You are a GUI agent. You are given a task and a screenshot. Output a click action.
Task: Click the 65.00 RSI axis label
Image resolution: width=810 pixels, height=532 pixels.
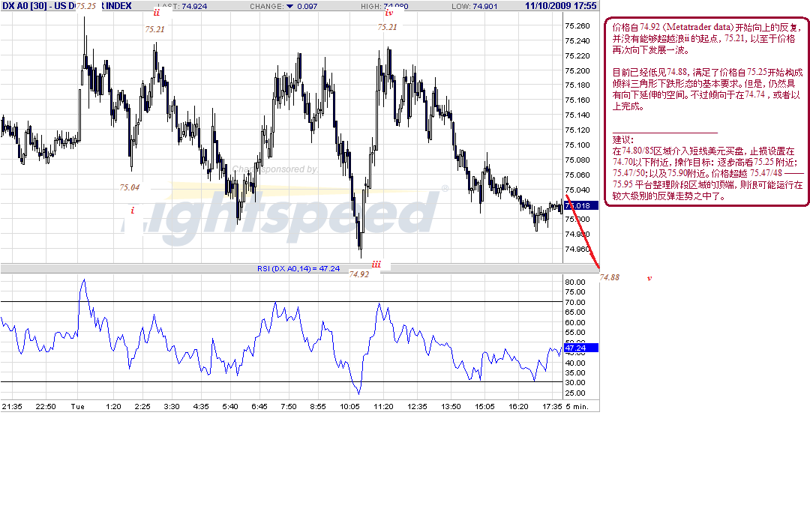[575, 312]
